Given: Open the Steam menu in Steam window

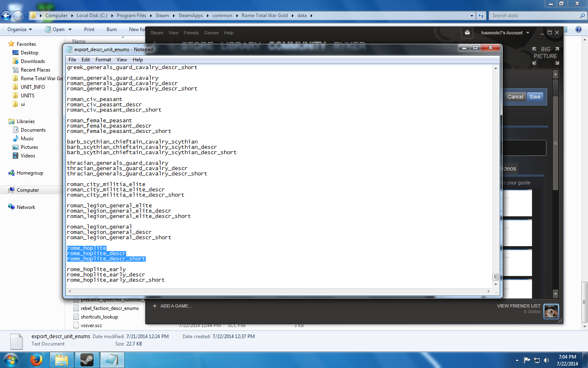Looking at the screenshot, I should coord(157,33).
